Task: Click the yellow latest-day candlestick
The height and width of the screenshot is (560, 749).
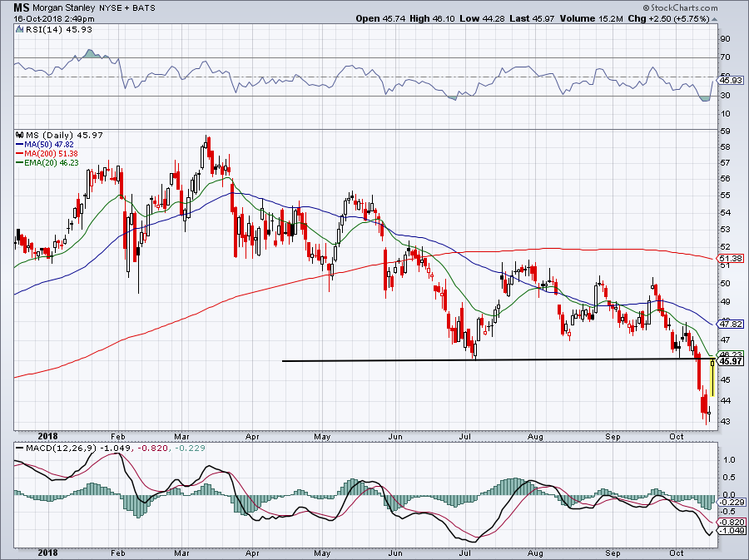Action: (x=712, y=378)
